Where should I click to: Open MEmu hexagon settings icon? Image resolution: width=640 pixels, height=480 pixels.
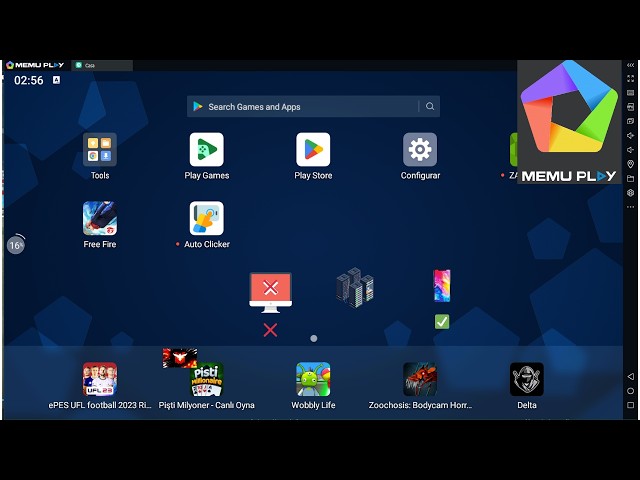631,193
